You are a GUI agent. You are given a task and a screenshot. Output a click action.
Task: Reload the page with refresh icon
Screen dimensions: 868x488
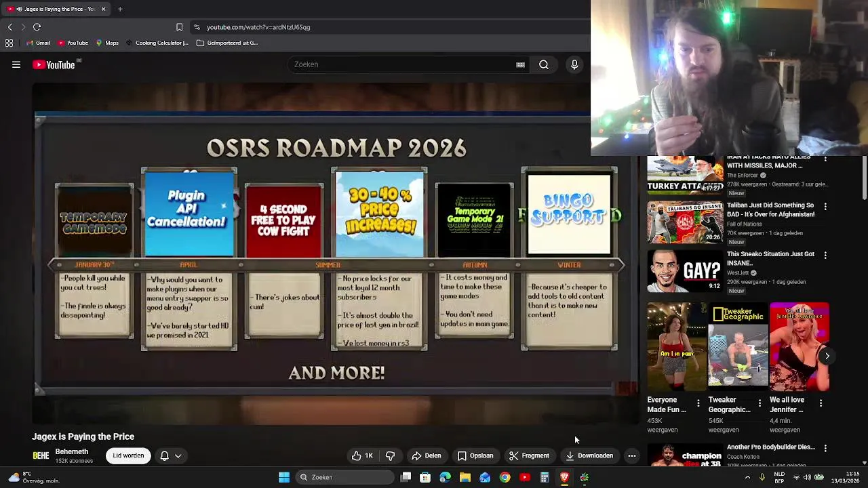(37, 27)
